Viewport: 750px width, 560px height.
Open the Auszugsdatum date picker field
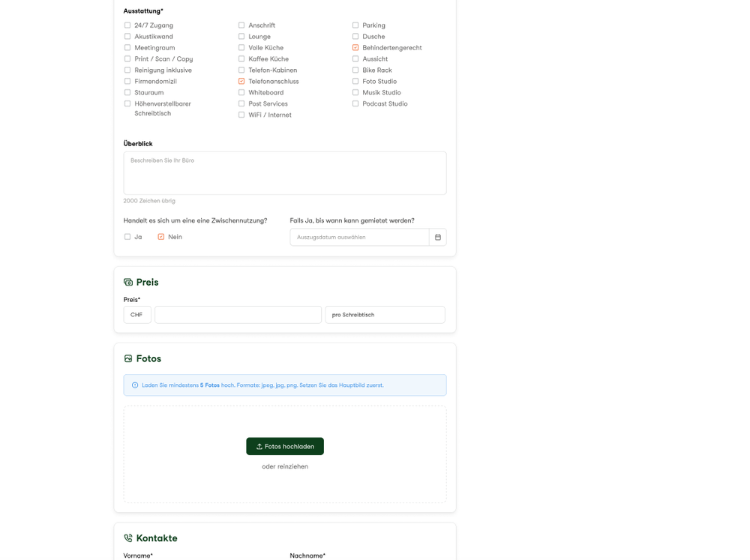(x=359, y=237)
